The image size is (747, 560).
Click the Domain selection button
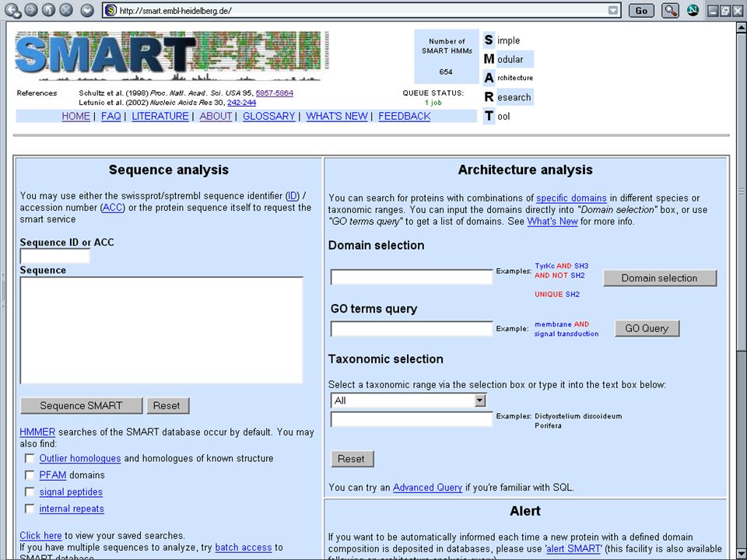(660, 278)
